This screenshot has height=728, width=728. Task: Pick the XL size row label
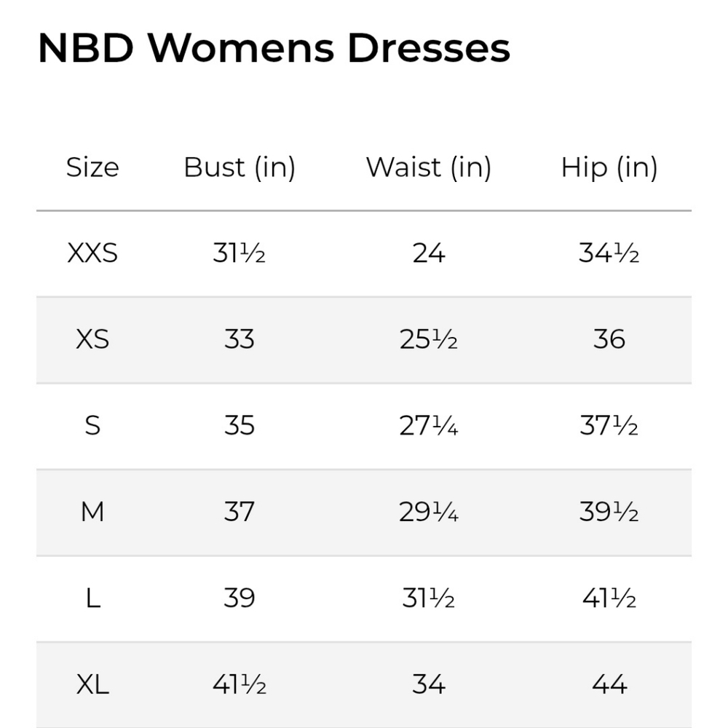[92, 684]
